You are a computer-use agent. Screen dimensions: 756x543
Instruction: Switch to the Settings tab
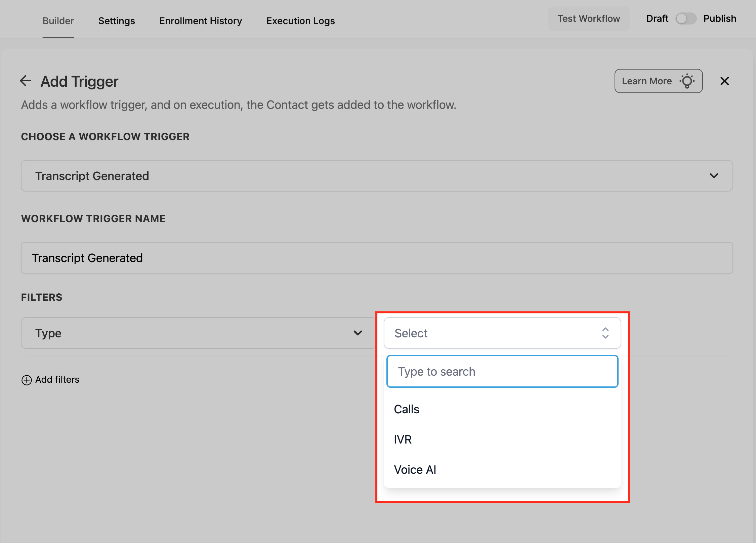[117, 21]
